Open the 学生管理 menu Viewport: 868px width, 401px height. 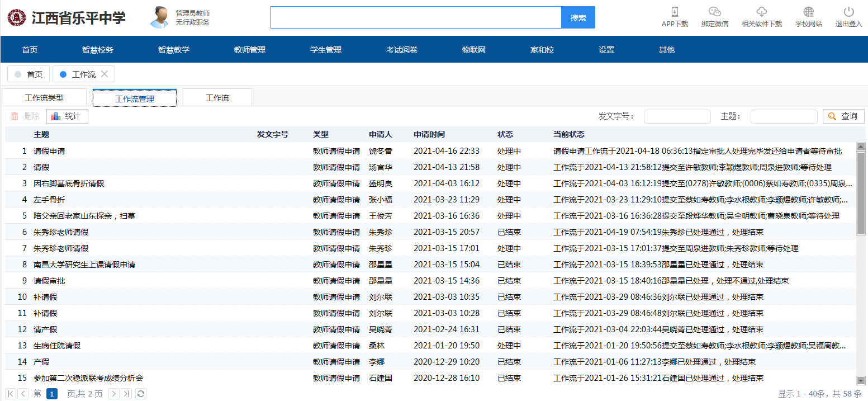click(326, 50)
